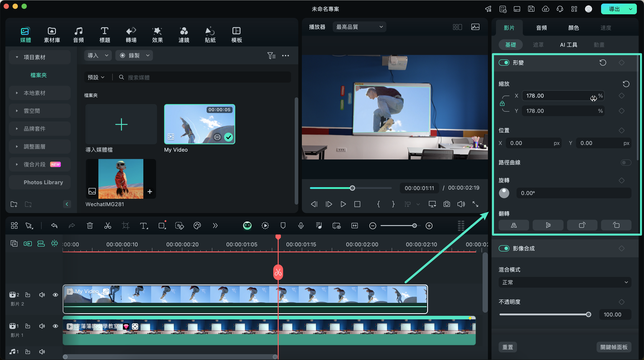Expand the export button arrow
Image resolution: width=644 pixels, height=360 pixels.
pos(631,9)
